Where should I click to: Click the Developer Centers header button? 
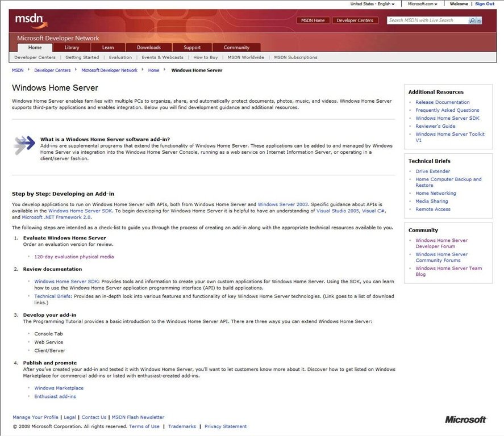[355, 20]
